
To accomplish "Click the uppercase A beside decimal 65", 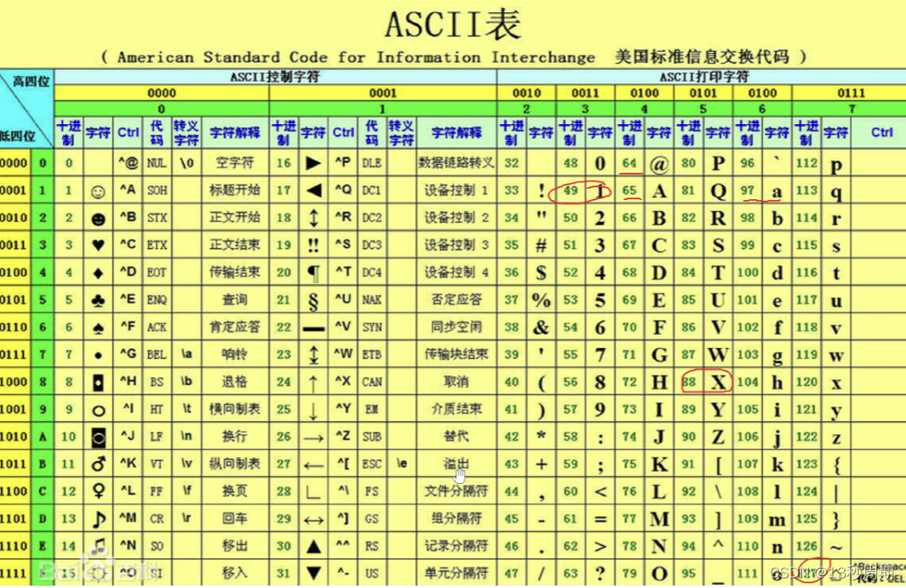I will pos(659,191).
